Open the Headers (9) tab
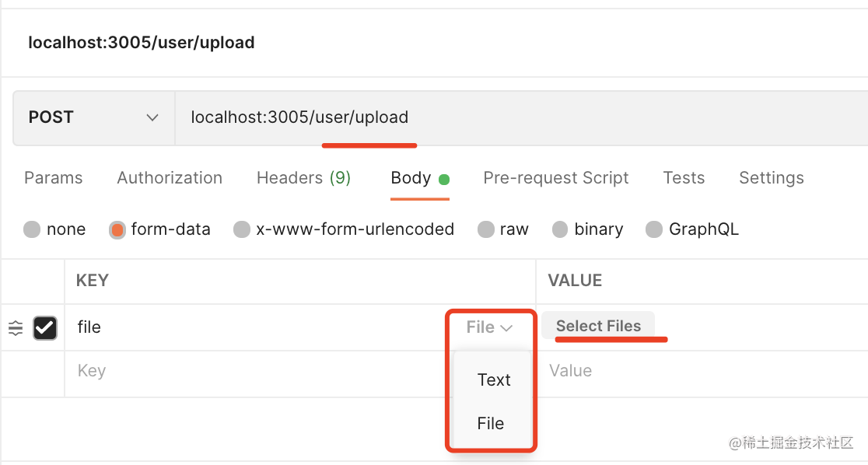This screenshot has width=868, height=465. pos(303,178)
